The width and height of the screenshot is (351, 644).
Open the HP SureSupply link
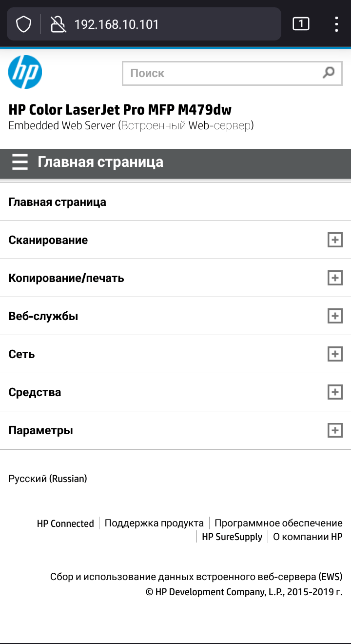232,537
